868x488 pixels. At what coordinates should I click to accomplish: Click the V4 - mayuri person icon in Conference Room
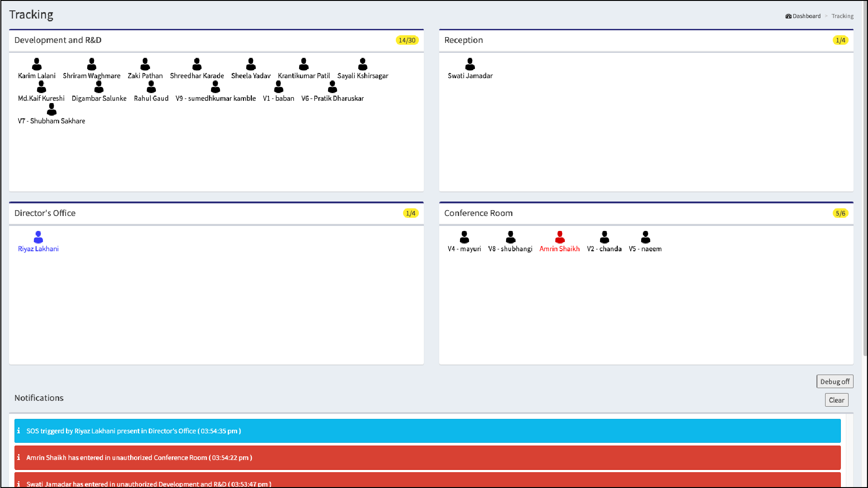(x=464, y=237)
